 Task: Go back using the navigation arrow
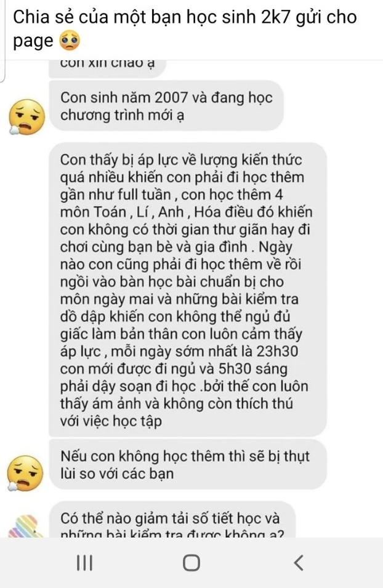(x=299, y=563)
